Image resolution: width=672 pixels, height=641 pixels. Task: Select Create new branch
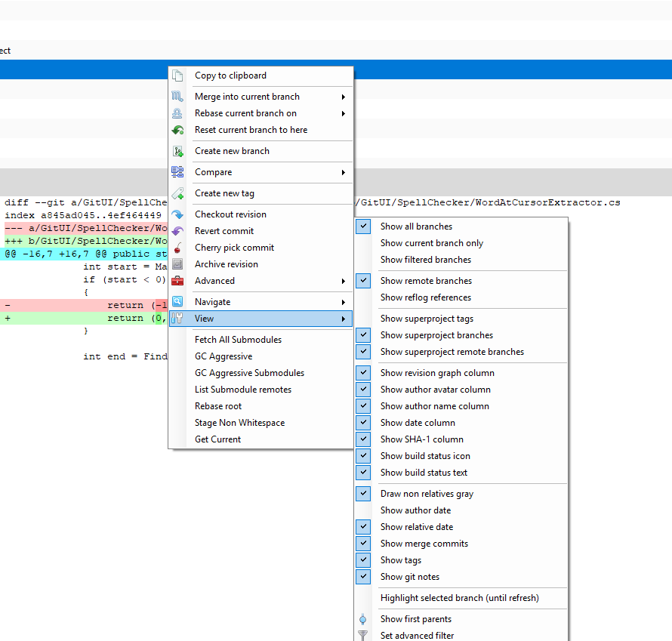click(261, 151)
